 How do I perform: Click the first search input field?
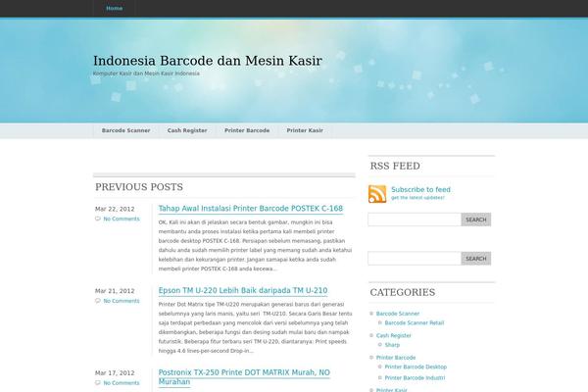tap(415, 220)
